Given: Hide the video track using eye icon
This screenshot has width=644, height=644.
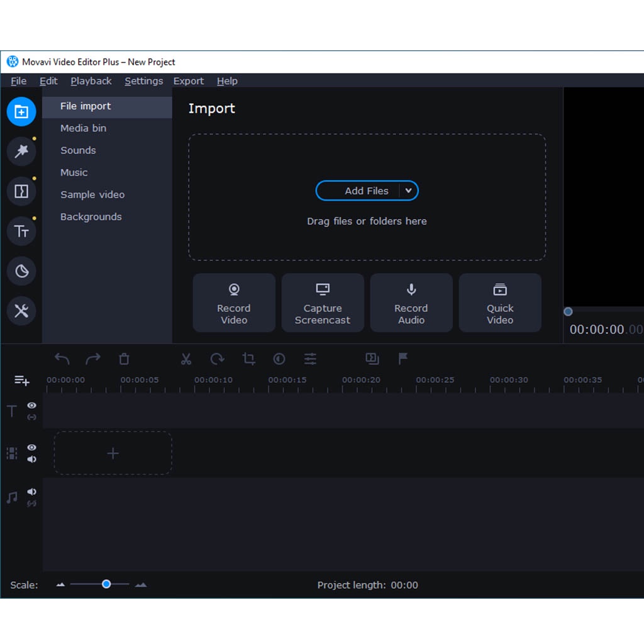Looking at the screenshot, I should point(31,447).
